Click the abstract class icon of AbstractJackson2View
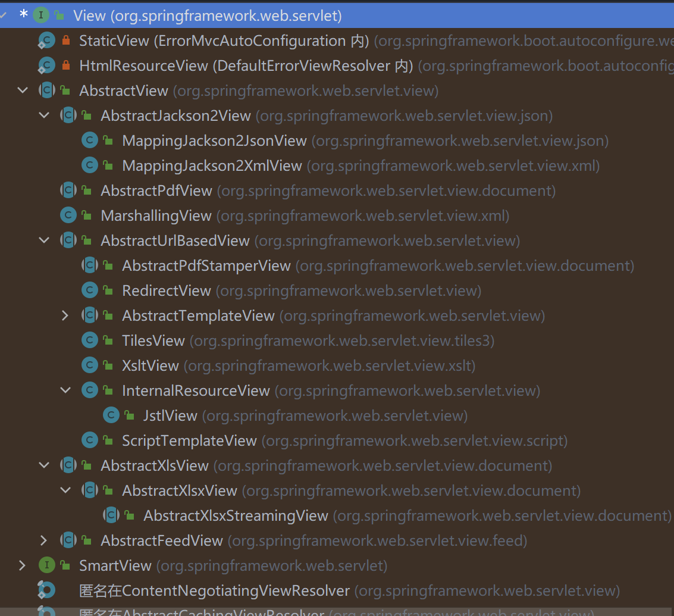 click(x=68, y=115)
